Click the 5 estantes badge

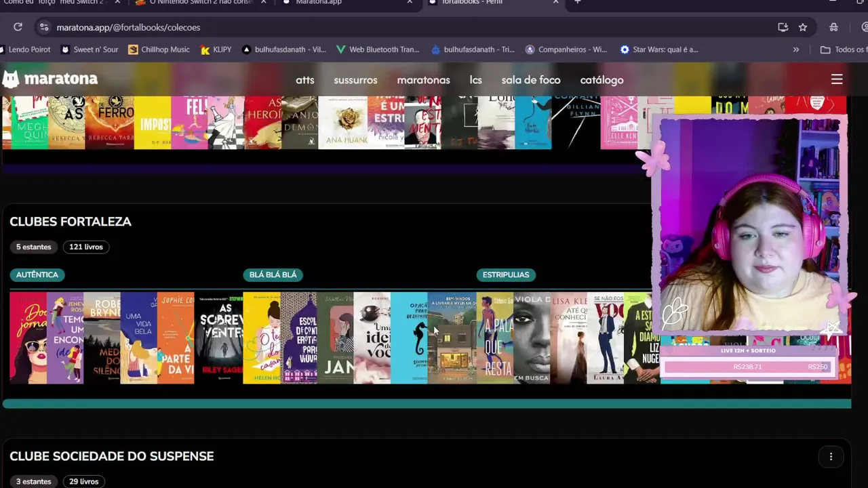(x=34, y=247)
